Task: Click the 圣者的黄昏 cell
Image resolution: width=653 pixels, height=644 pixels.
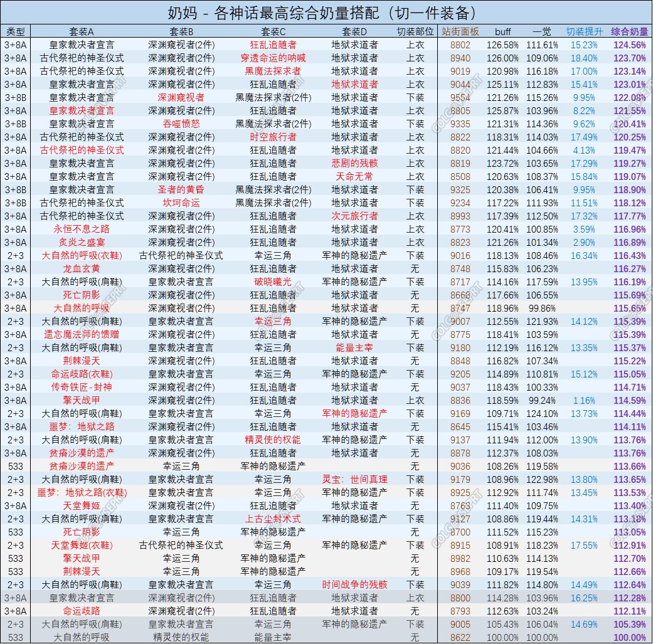Action: [x=181, y=189]
